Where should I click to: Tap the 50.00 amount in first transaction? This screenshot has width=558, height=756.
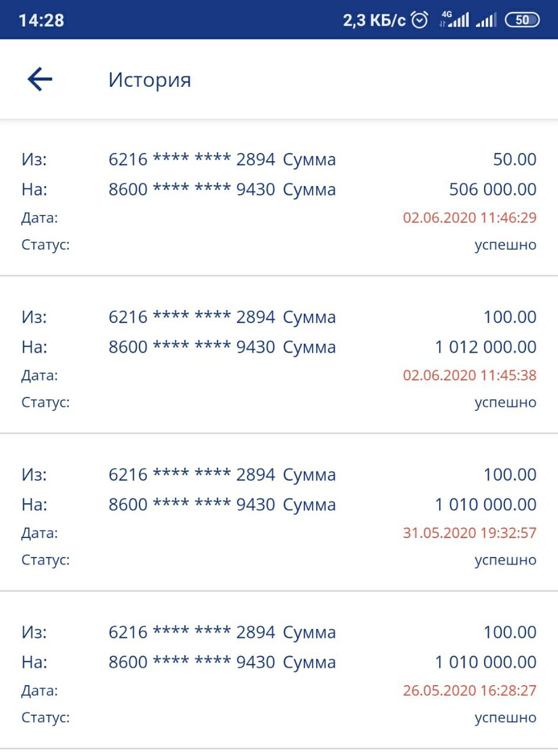[x=514, y=159]
